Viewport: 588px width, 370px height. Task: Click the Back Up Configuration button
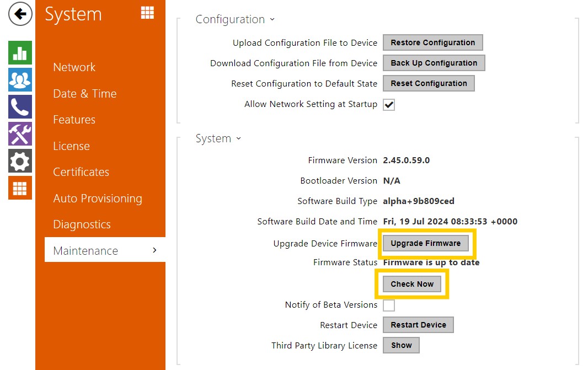coord(434,63)
